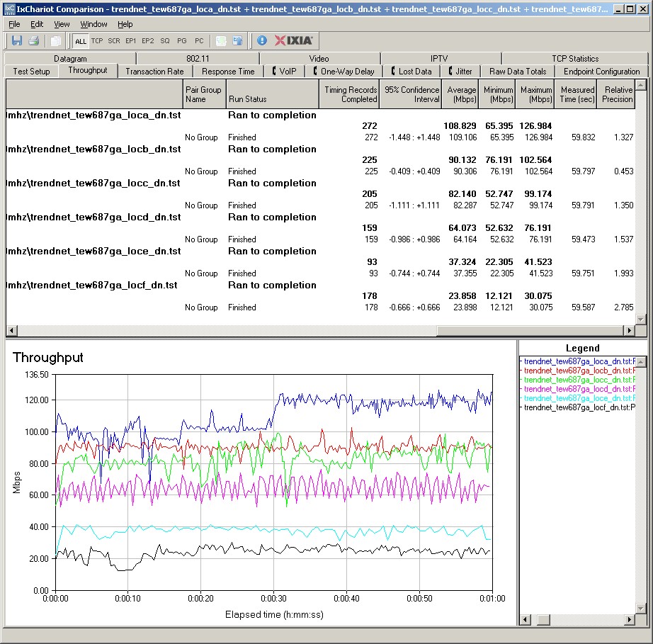This screenshot has height=644, width=653.
Task: Click the Run Status column header
Action: coord(273,94)
